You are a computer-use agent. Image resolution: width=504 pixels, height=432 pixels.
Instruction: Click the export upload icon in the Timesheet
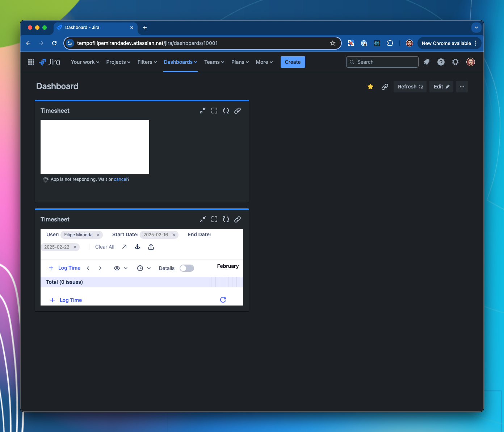(x=151, y=247)
